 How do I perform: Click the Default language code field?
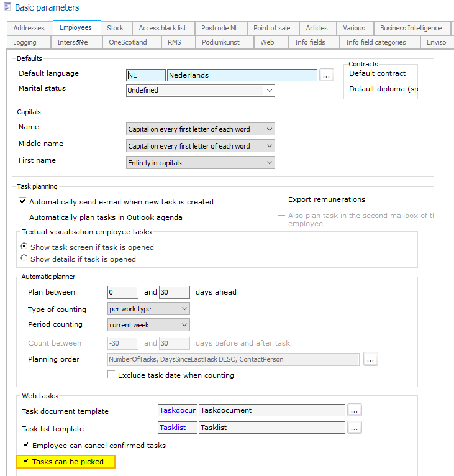click(146, 75)
